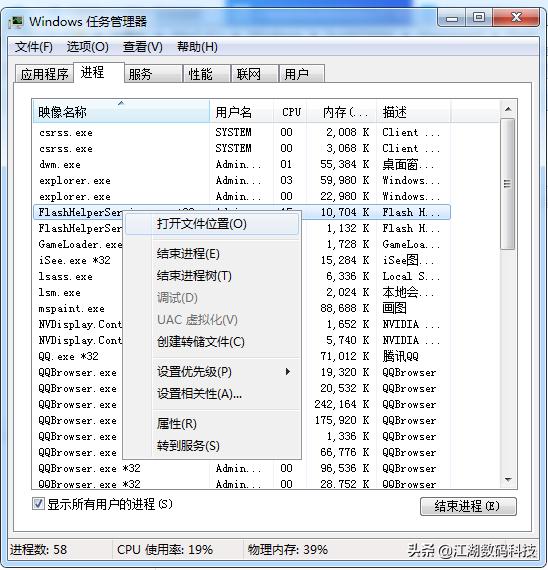The image size is (548, 570).
Task: Sort by 用户名 column header
Action: tap(241, 112)
